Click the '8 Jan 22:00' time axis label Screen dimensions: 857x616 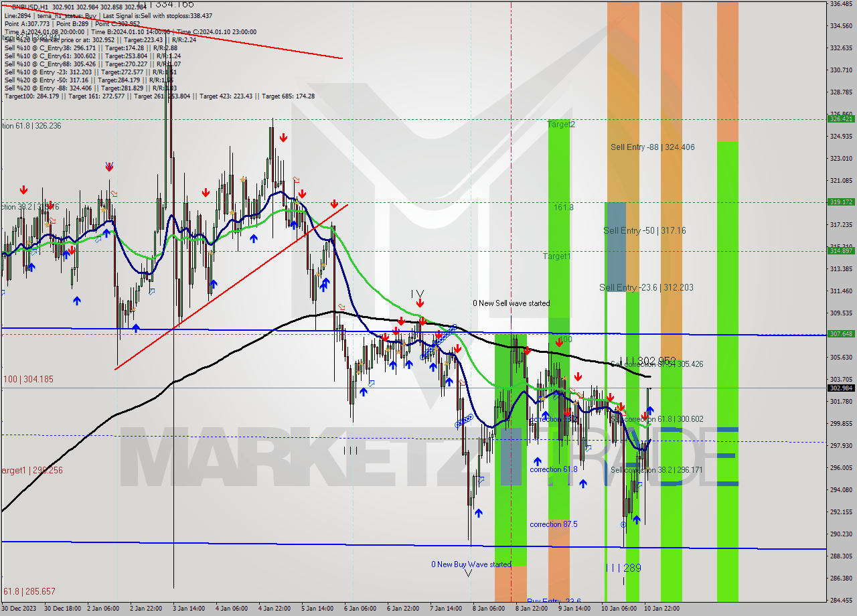[x=531, y=609]
